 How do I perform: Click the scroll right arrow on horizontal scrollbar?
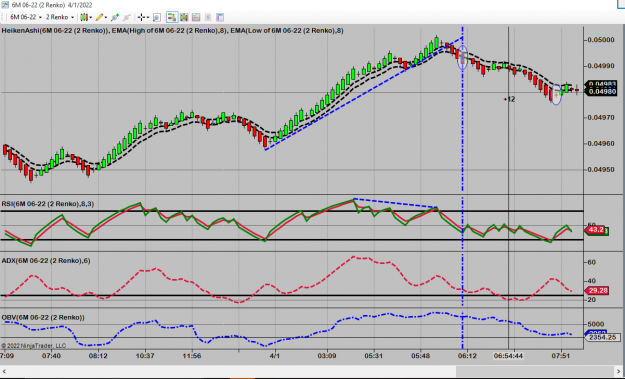619,371
